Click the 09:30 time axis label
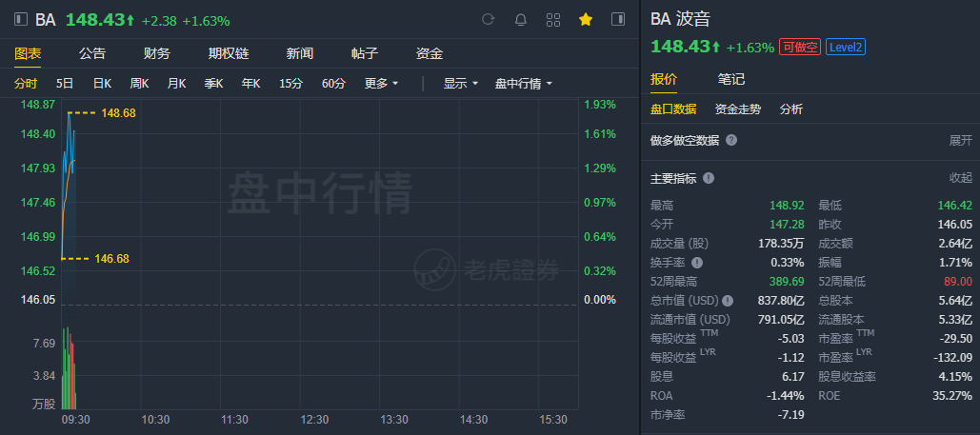 [x=76, y=420]
